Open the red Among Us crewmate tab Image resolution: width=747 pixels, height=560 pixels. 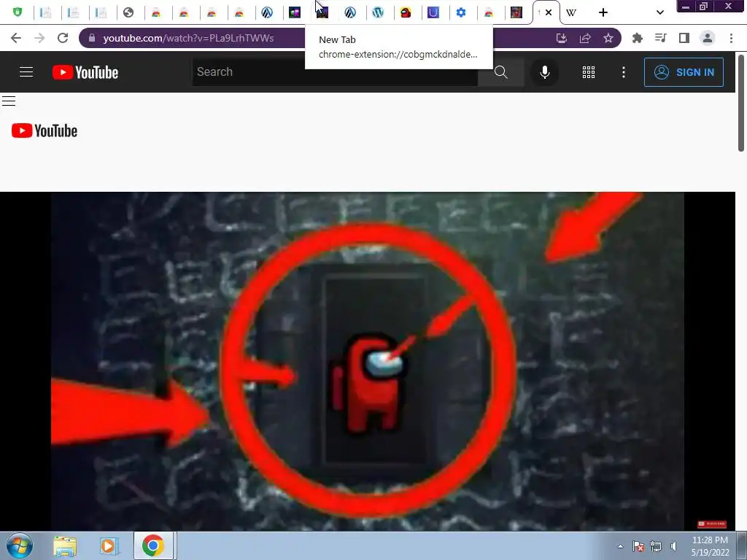[x=406, y=12]
